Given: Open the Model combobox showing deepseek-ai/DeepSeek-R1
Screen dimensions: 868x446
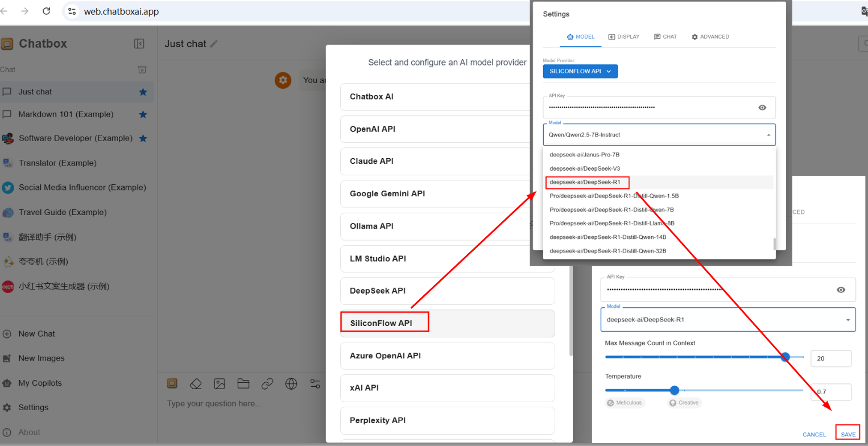Looking at the screenshot, I should [x=728, y=320].
